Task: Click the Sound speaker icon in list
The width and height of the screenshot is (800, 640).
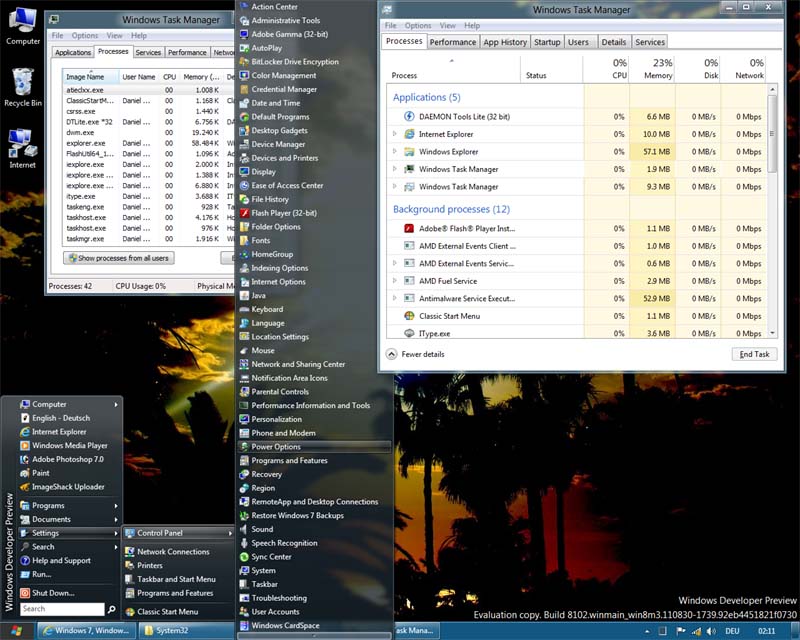Action: (x=244, y=529)
